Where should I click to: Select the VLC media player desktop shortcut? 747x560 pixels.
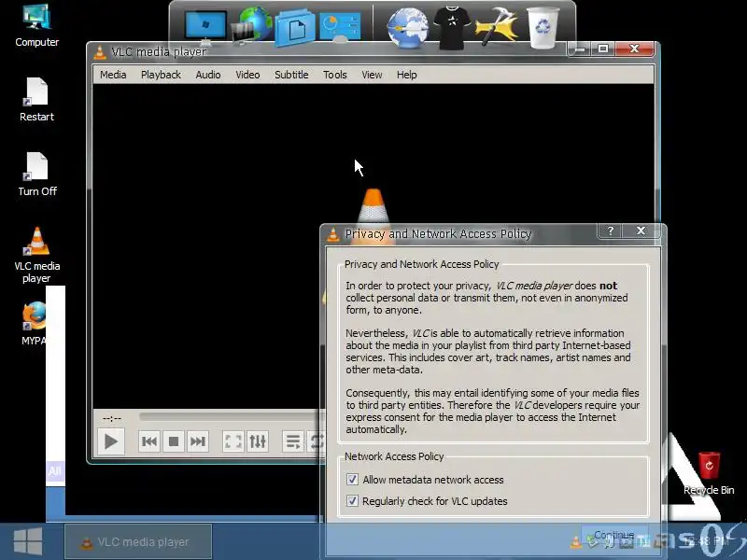(x=36, y=255)
